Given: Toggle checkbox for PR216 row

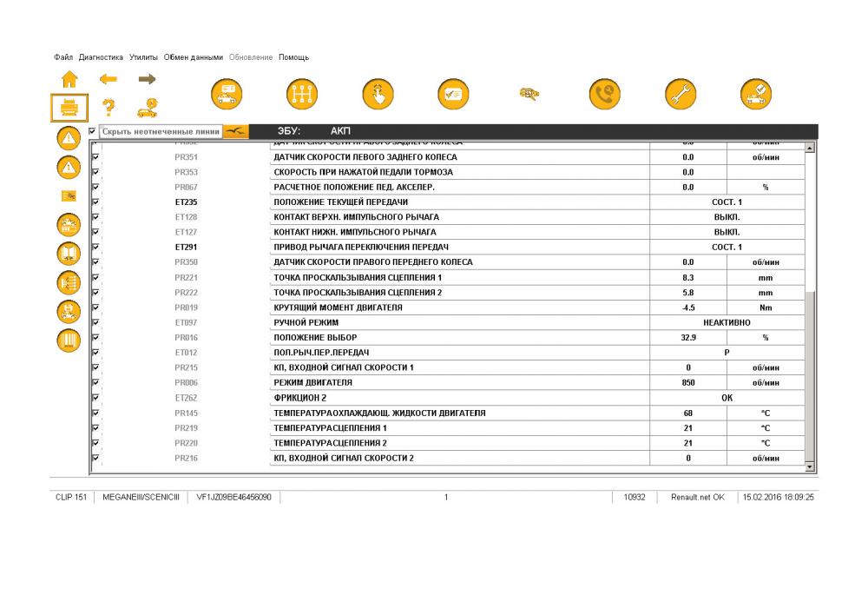Looking at the screenshot, I should pyautogui.click(x=95, y=458).
